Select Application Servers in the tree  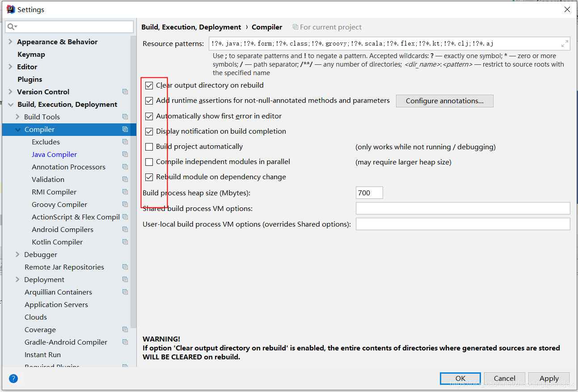(x=56, y=304)
